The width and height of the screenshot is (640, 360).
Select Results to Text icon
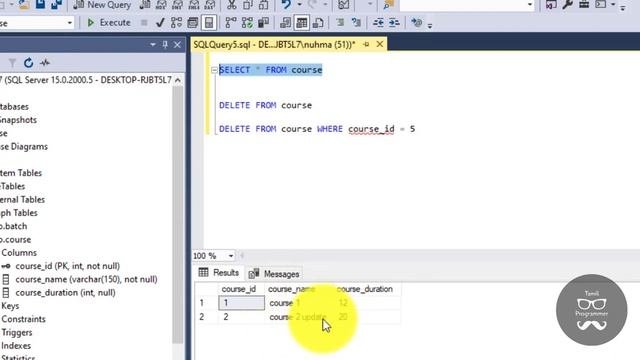click(x=285, y=23)
